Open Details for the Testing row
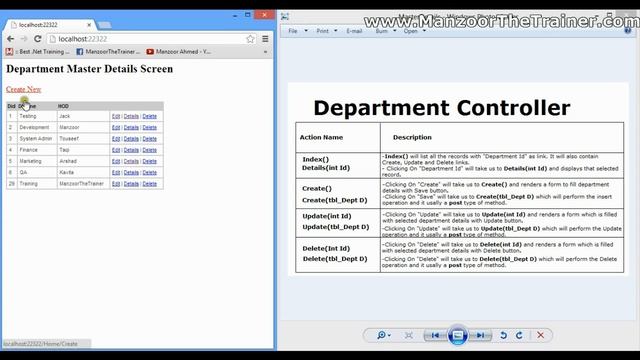640x360 pixels. click(x=131, y=116)
